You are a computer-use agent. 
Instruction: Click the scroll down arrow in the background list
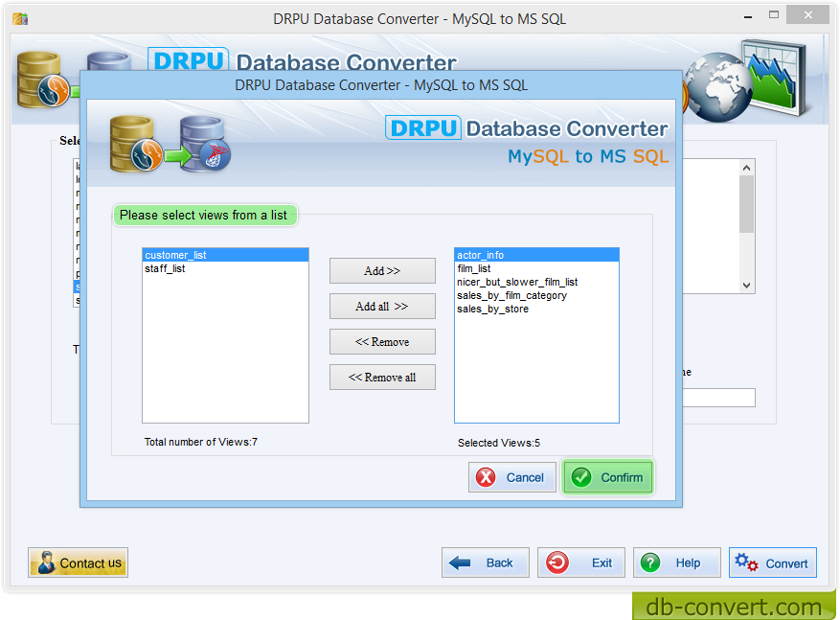(x=747, y=285)
